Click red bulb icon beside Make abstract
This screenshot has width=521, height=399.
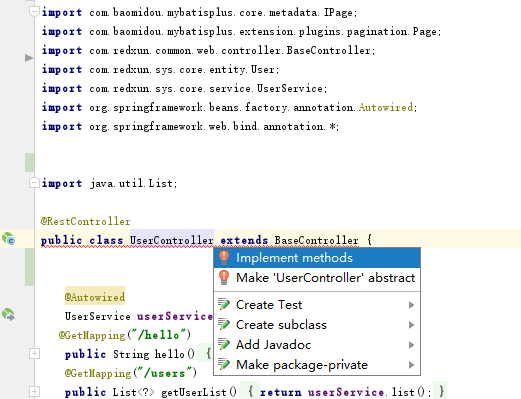[224, 277]
